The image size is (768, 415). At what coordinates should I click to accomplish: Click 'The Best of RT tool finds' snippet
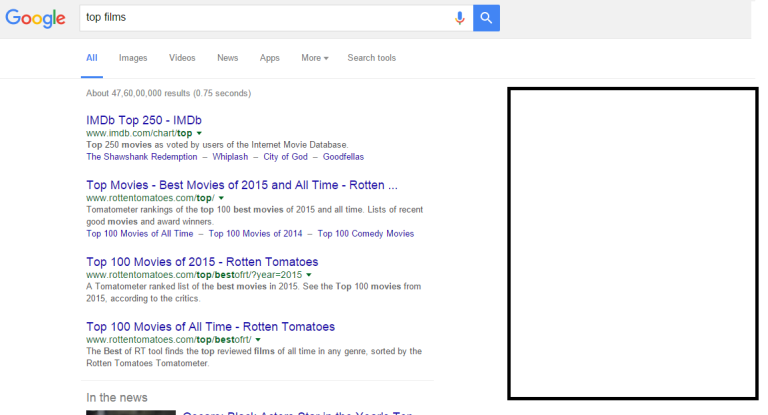[254, 357]
